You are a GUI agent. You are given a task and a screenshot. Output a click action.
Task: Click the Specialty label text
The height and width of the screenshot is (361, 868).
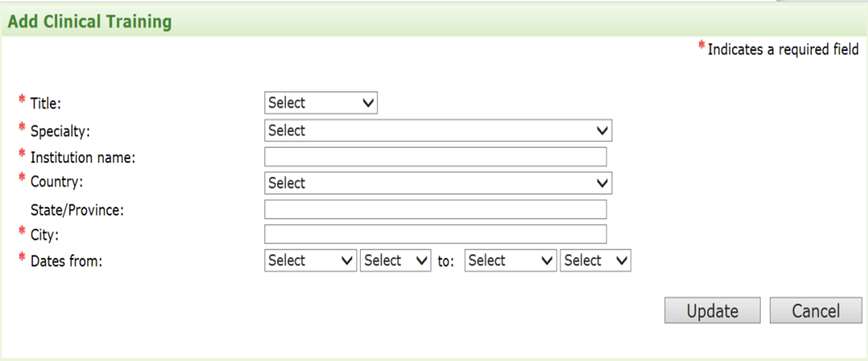click(60, 131)
